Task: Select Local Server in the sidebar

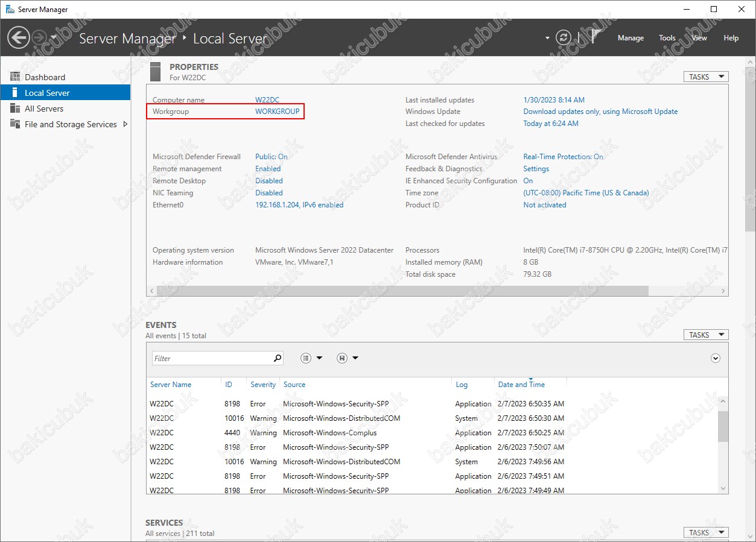Action: (65, 93)
